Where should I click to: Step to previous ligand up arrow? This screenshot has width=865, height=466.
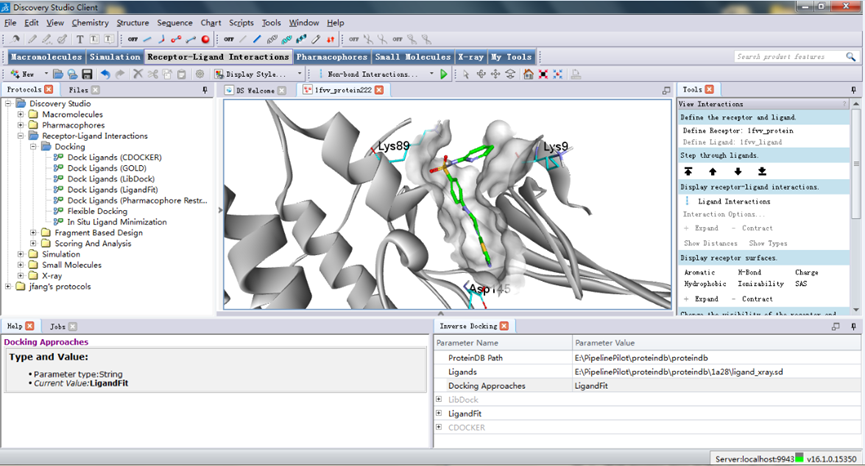[713, 172]
